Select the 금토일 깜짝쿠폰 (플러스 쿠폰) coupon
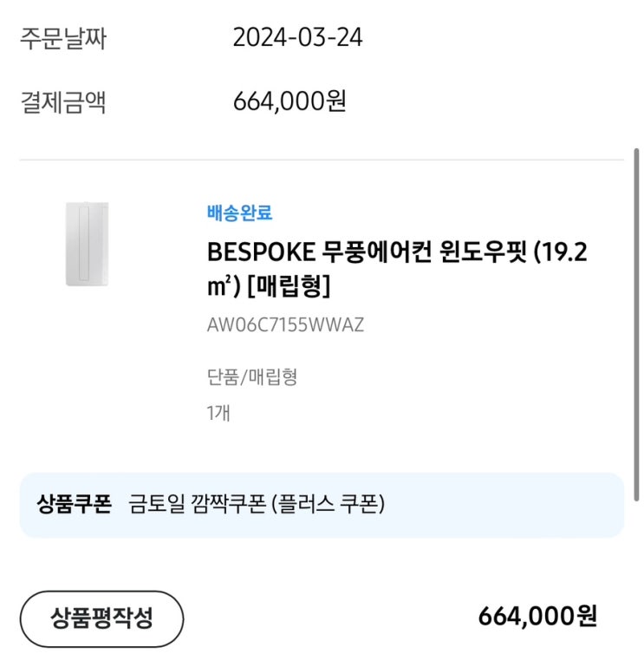 [257, 504]
